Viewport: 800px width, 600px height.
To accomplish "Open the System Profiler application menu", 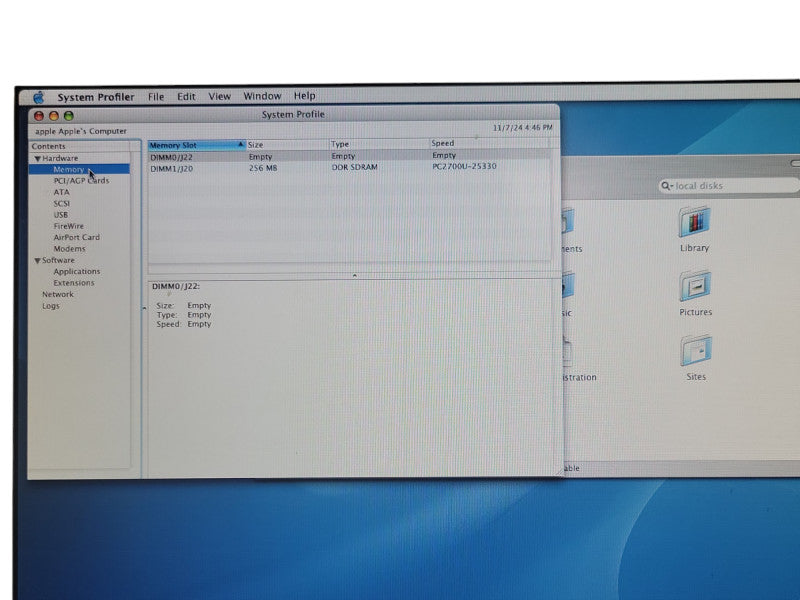I will click(x=95, y=97).
